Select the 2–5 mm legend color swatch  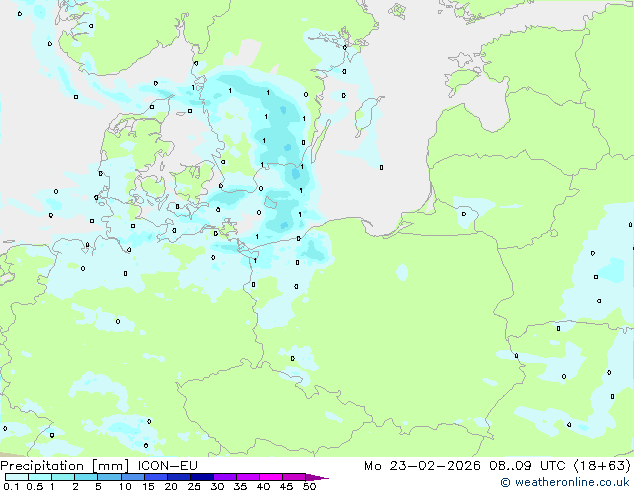coord(86,477)
